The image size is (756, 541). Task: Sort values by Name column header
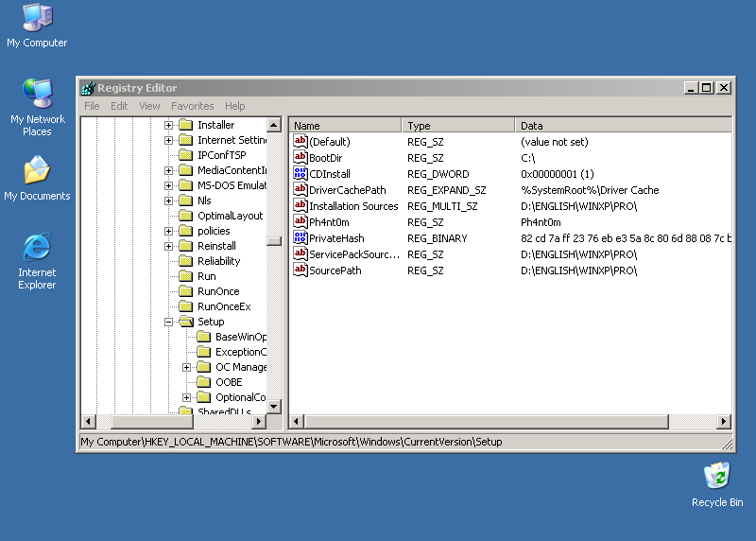click(x=345, y=126)
